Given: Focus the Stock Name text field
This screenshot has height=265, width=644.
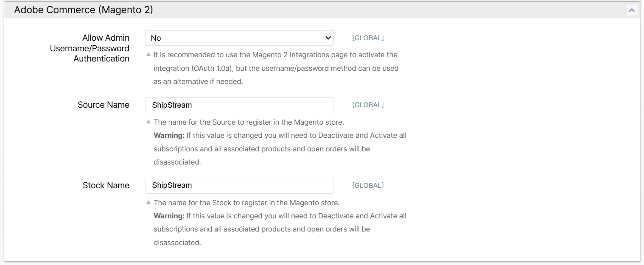Looking at the screenshot, I should click(x=239, y=186).
